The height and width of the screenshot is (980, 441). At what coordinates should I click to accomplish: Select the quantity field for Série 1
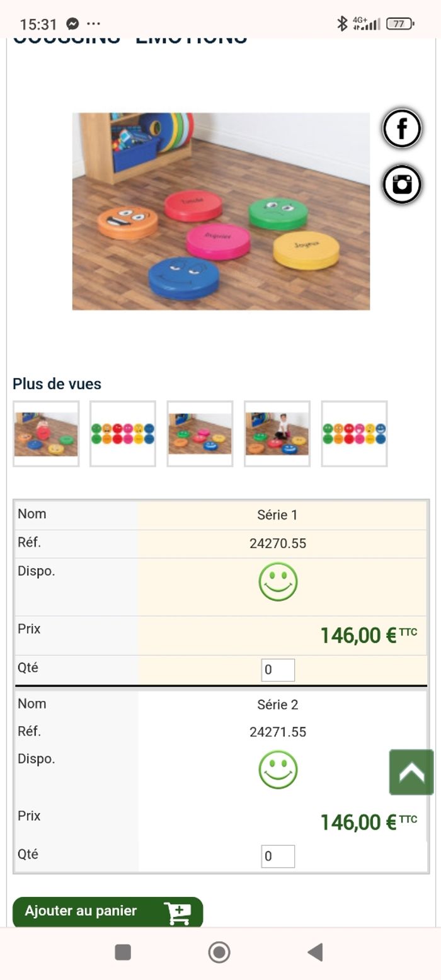click(278, 669)
